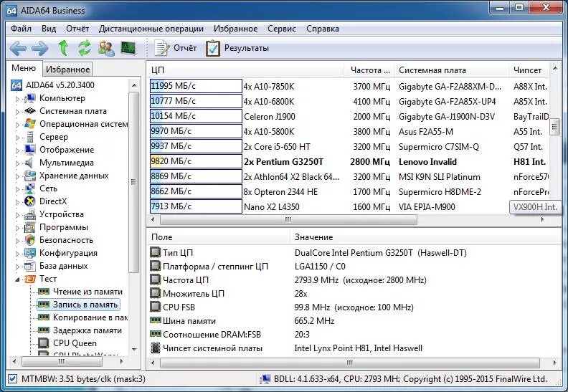
Task: Click the details pane horizontal scrollbar thumb
Action: [349, 363]
